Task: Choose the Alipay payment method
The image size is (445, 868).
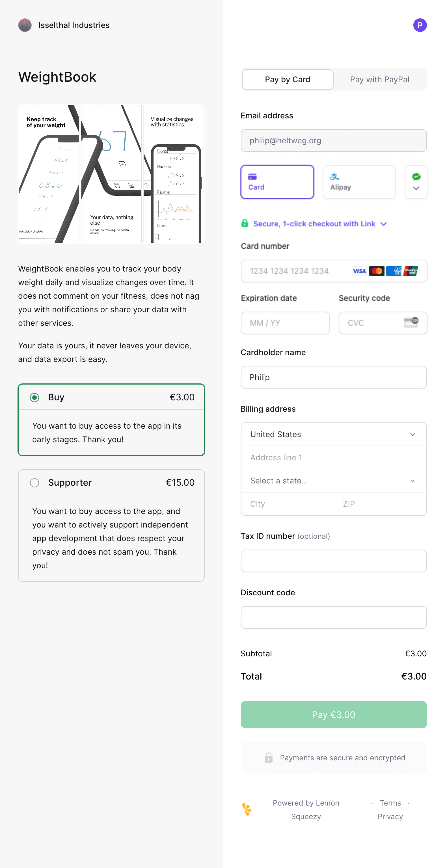Action: pyautogui.click(x=359, y=182)
